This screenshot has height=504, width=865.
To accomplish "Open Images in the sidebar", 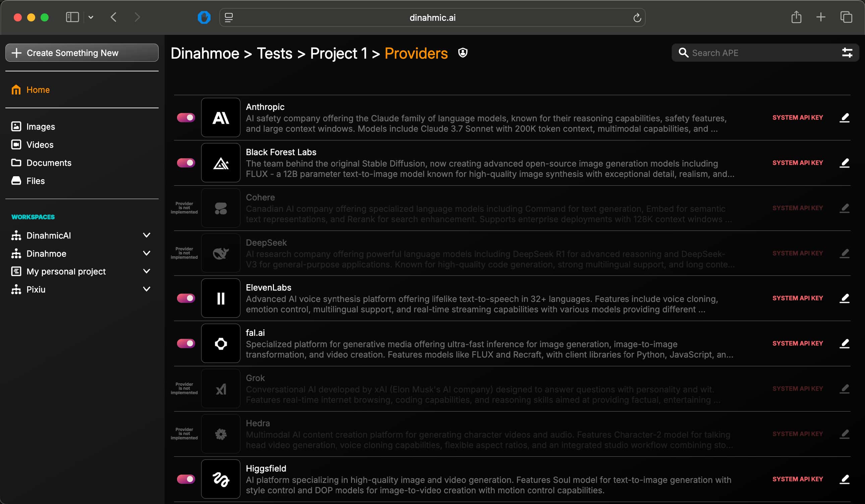I will (41, 127).
